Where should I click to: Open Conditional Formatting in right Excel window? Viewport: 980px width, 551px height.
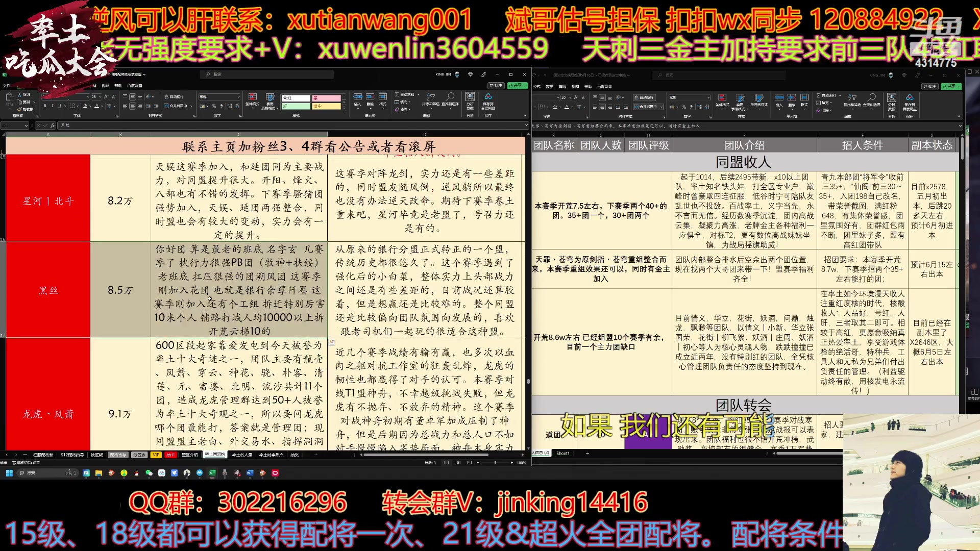722,101
